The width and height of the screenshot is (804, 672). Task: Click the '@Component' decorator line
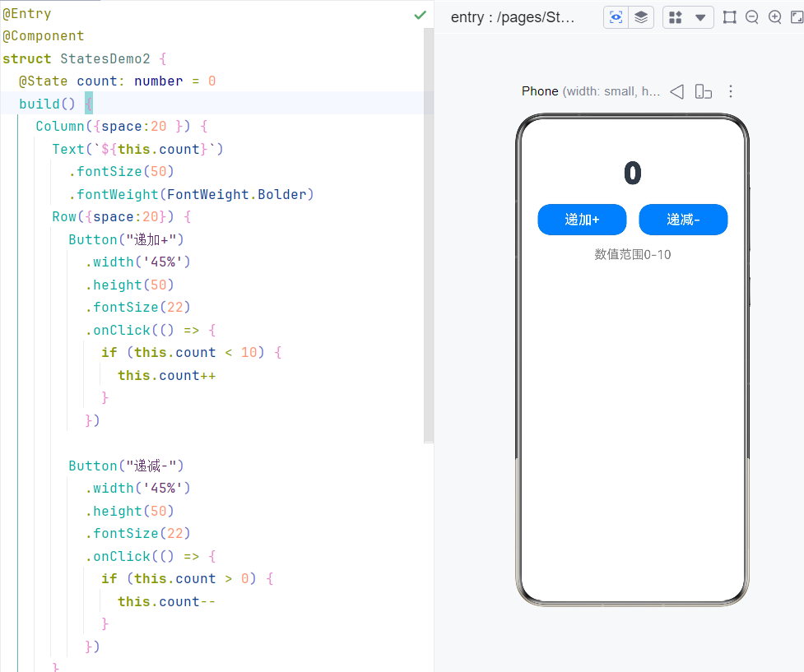pyautogui.click(x=43, y=36)
